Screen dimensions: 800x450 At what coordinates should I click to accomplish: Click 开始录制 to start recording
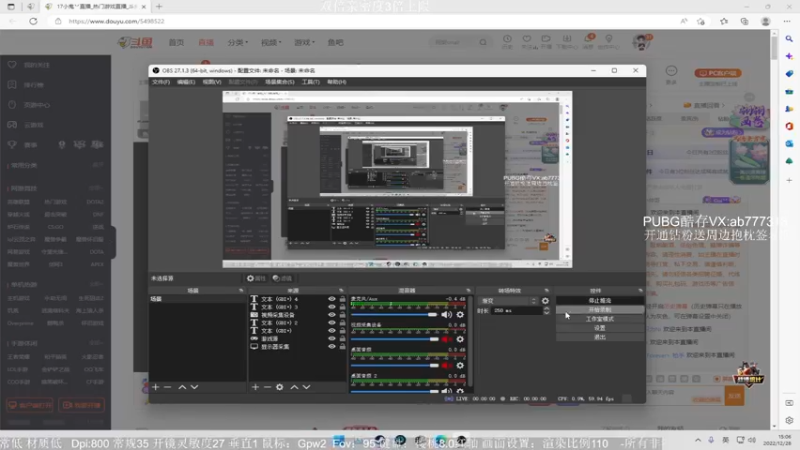tap(599, 310)
